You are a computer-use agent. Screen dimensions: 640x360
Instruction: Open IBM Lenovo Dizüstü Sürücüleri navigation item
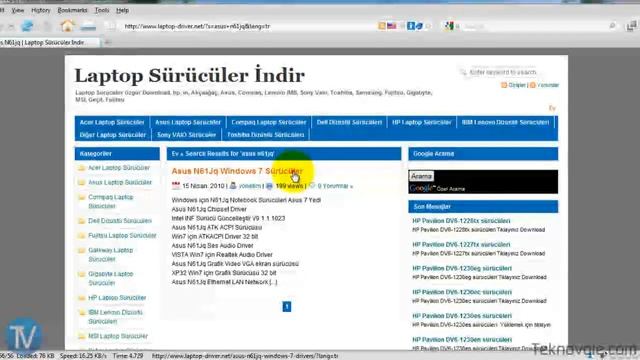[505, 122]
